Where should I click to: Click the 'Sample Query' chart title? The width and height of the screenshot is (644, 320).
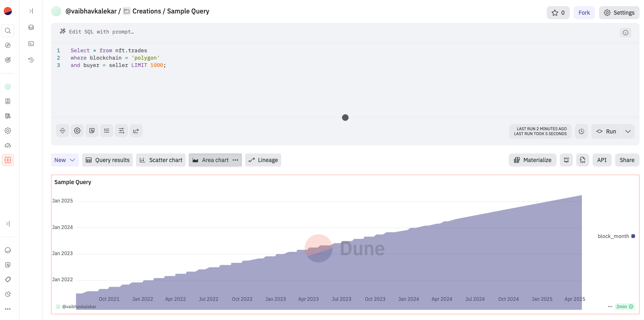pyautogui.click(x=73, y=182)
